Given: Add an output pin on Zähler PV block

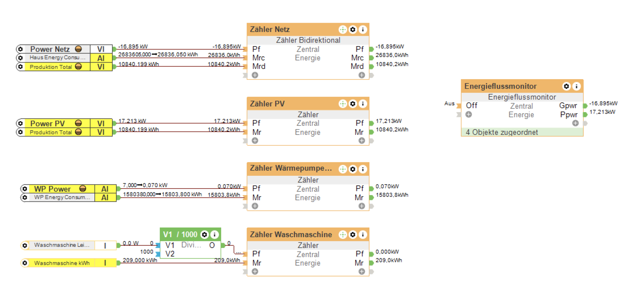Looking at the screenshot, I should tap(362, 141).
